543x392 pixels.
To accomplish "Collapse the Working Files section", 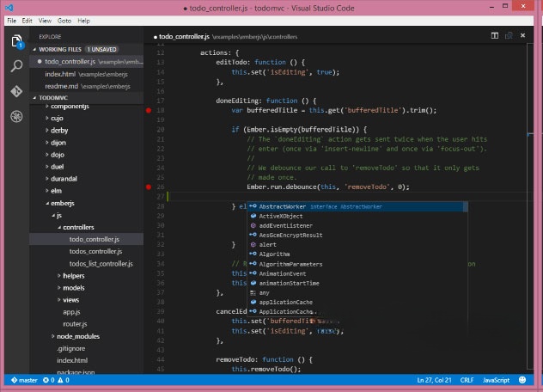I will (34, 50).
